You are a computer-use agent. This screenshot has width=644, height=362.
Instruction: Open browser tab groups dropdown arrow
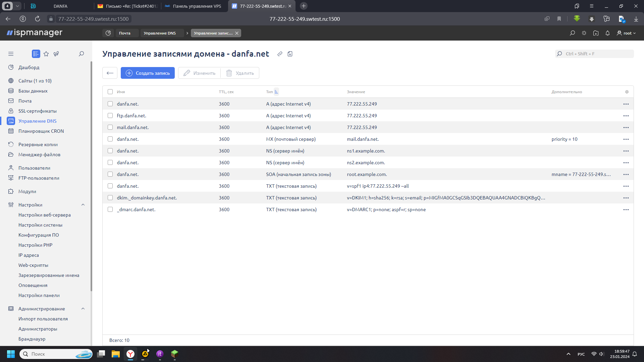tap(17, 6)
